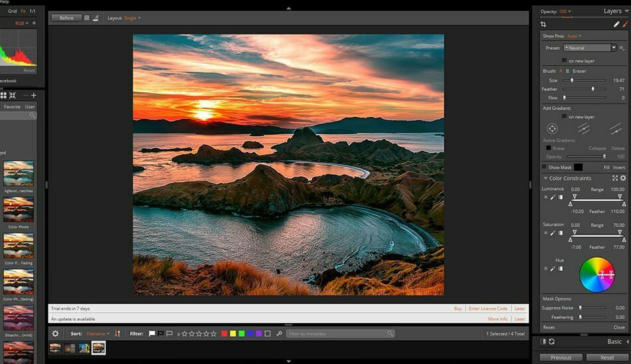Select the crop tool in Layers panel
Image resolution: width=631 pixels, height=364 pixels.
pyautogui.click(x=544, y=25)
